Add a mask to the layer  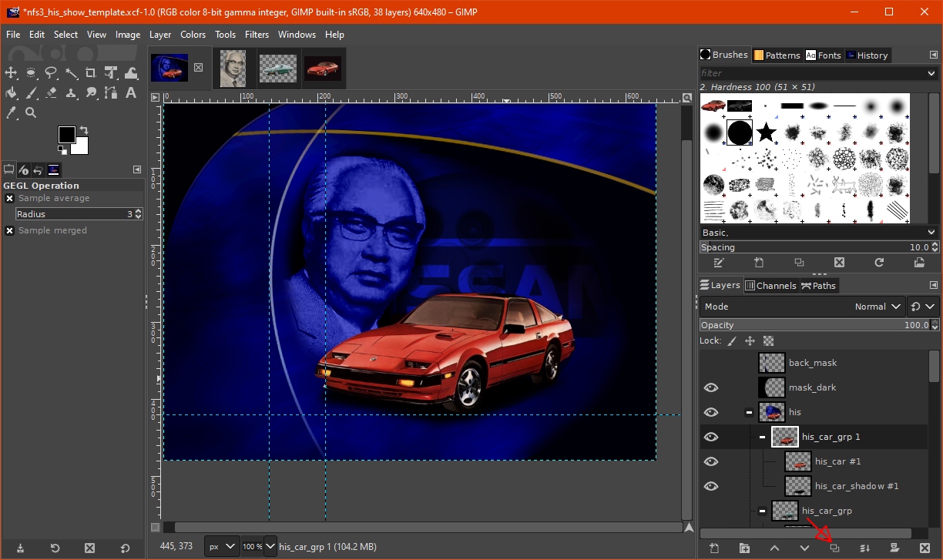pos(894,548)
